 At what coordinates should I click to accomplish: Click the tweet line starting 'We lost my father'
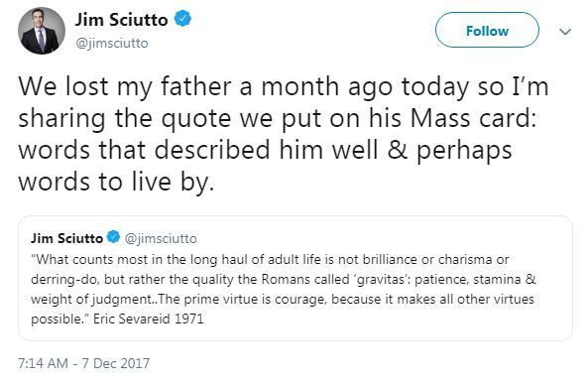pos(284,87)
